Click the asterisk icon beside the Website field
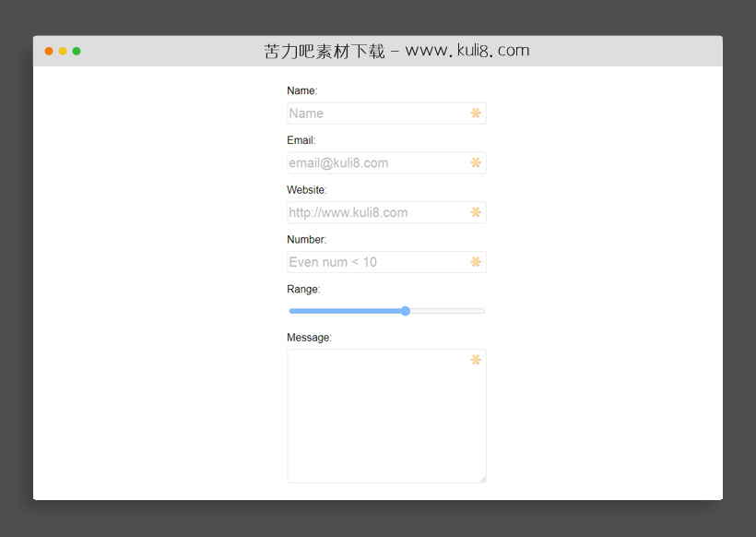Screen dimensions: 756x537 [x=476, y=212]
